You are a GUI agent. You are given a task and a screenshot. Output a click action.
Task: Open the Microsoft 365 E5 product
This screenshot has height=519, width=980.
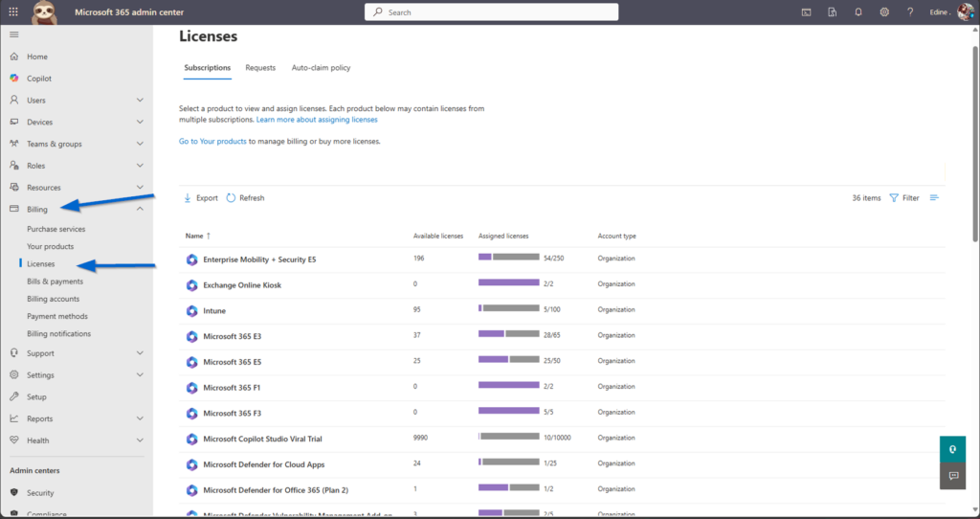point(232,362)
